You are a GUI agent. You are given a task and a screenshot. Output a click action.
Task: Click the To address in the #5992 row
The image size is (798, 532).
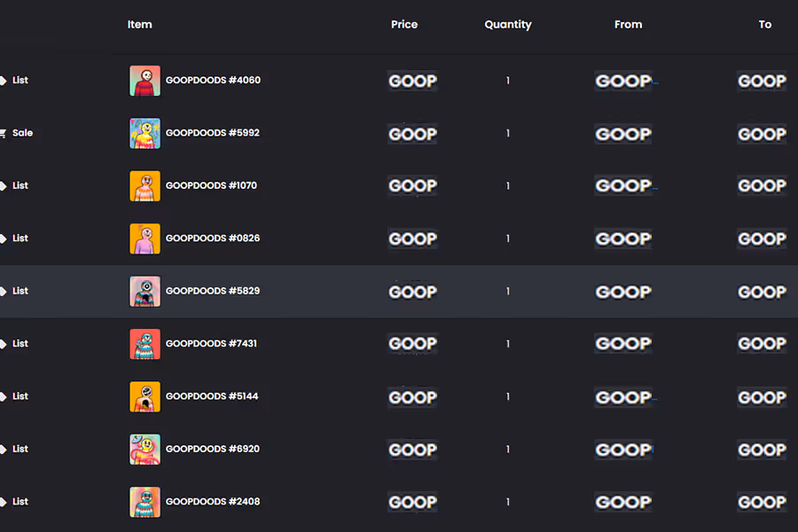click(762, 134)
